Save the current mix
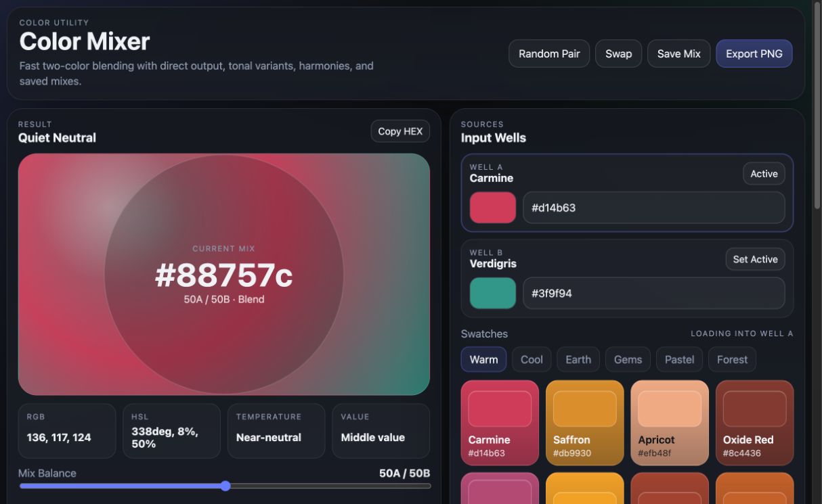 (x=678, y=53)
